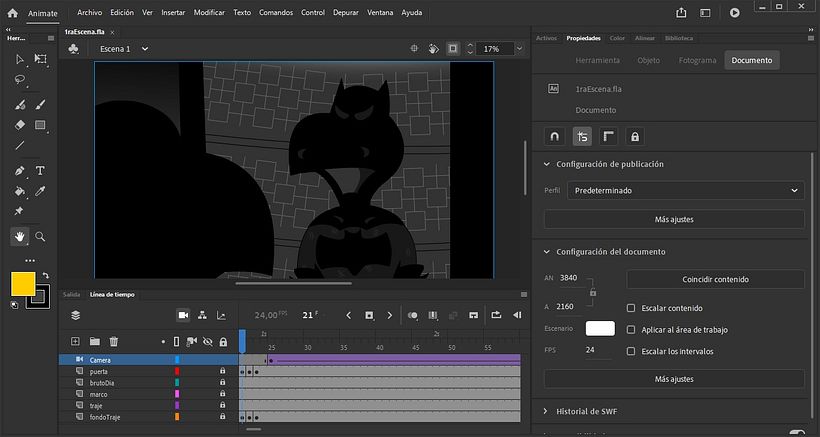Toggle the width-height link lock
Screen dimensions: 820x437
pos(593,292)
